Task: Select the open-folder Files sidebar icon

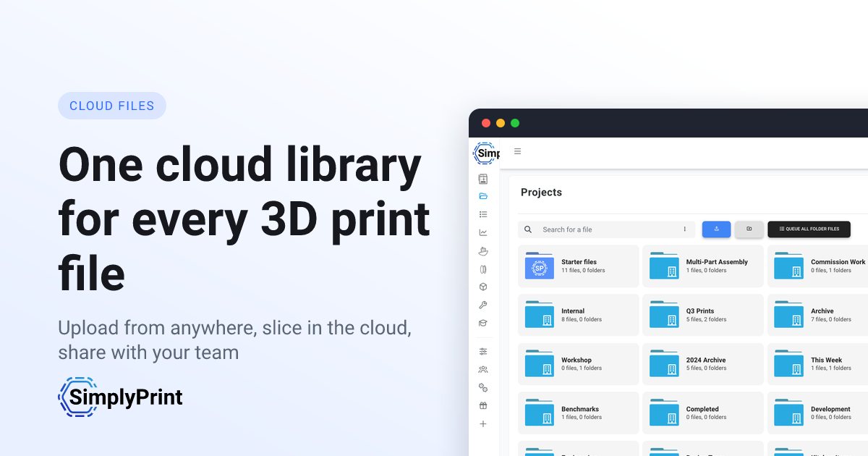Action: [483, 196]
